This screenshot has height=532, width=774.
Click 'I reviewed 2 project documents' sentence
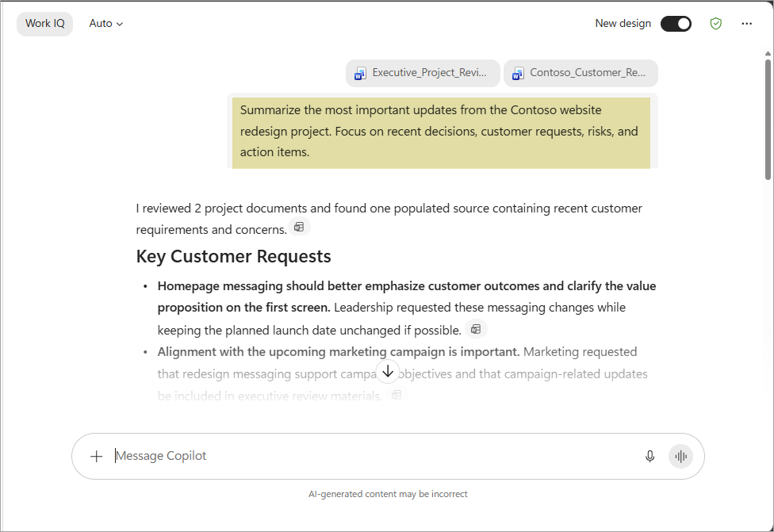(389, 219)
